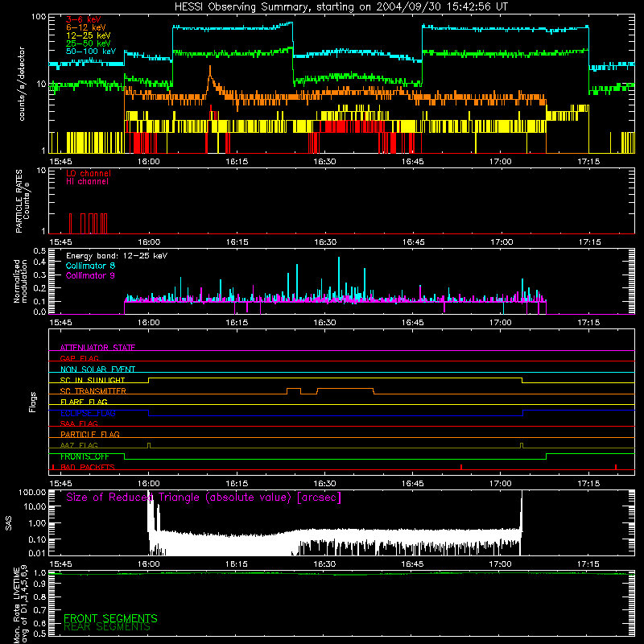This screenshot has height=644, width=644.
Task: Click the 16:30 tick in the counts panel
Action: point(324,162)
